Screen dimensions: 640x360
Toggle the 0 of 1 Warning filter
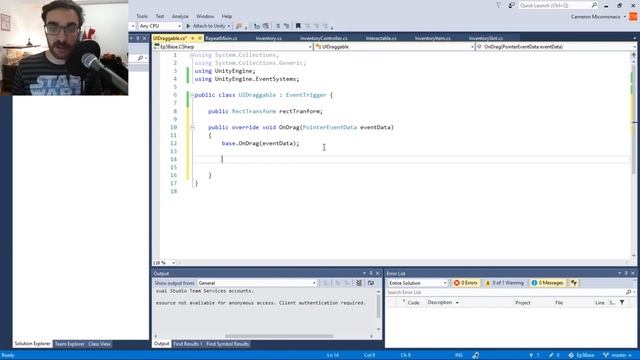point(504,283)
